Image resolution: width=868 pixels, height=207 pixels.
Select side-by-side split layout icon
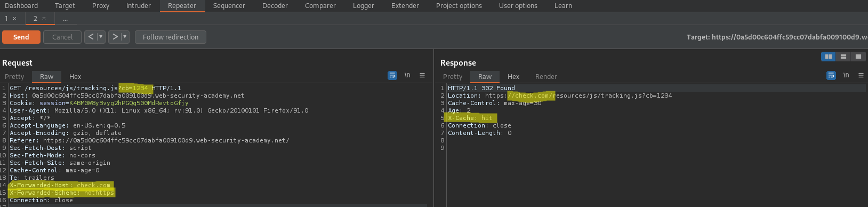829,57
